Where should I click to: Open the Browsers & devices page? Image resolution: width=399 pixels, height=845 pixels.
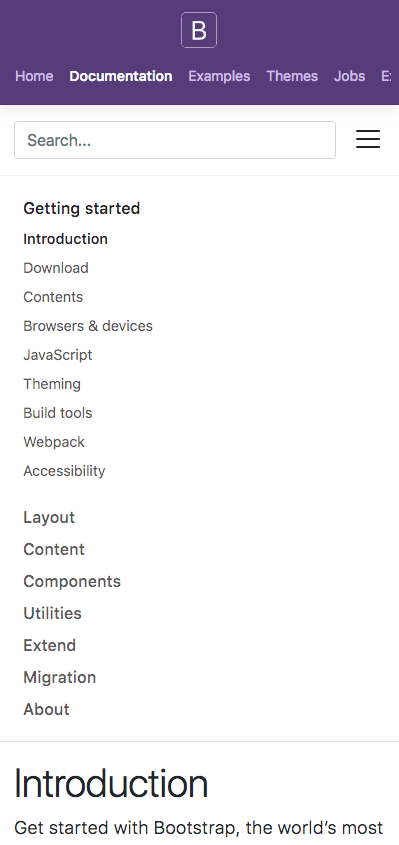[x=88, y=326]
